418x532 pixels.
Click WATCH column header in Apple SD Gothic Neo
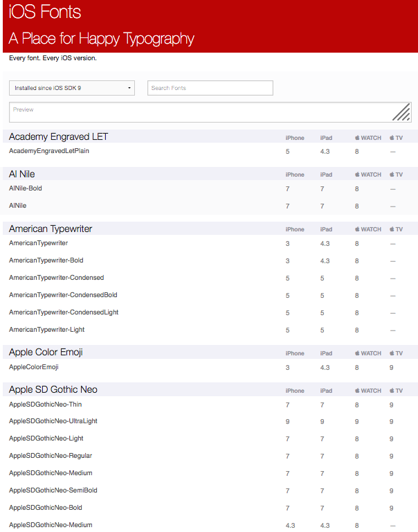click(x=368, y=391)
